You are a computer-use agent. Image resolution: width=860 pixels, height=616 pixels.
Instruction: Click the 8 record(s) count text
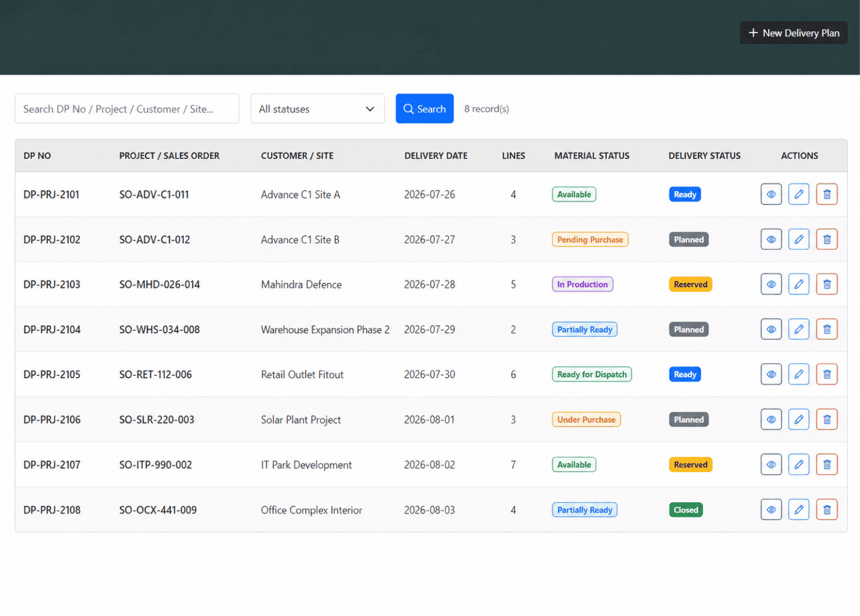click(x=487, y=109)
